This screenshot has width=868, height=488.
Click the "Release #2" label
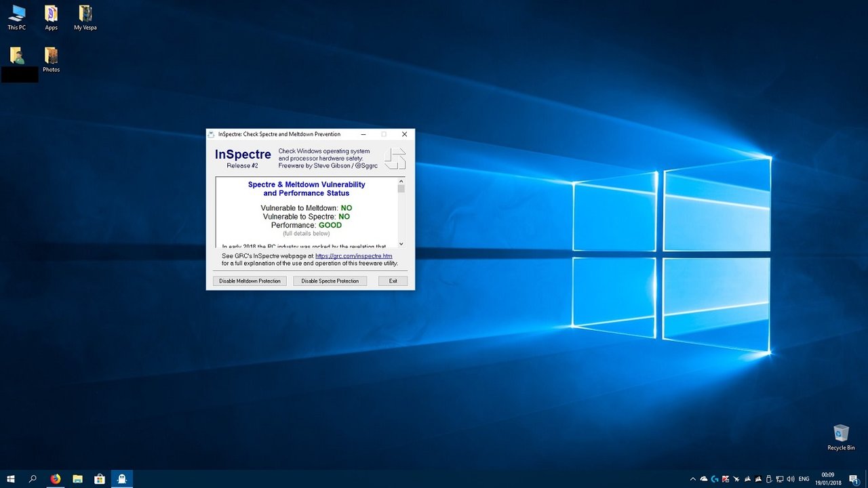coord(243,165)
